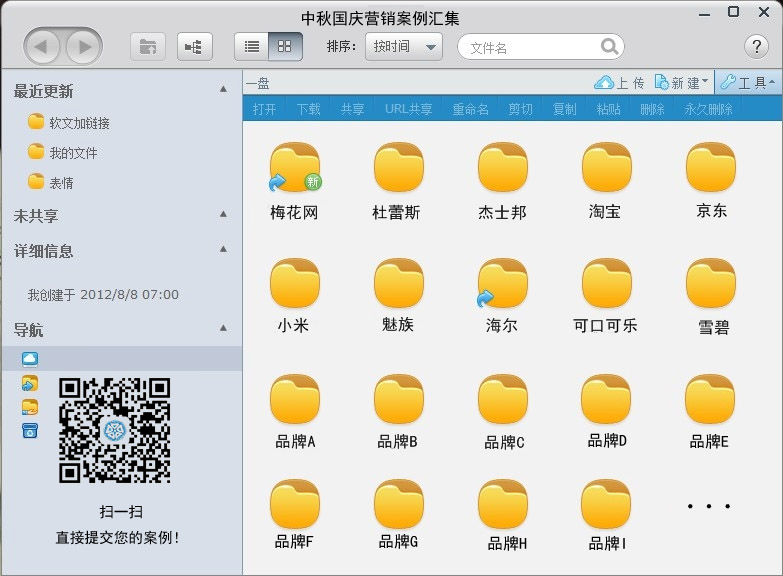The width and height of the screenshot is (783, 576).
Task: Click 剪切 in the action bar
Action: point(520,108)
